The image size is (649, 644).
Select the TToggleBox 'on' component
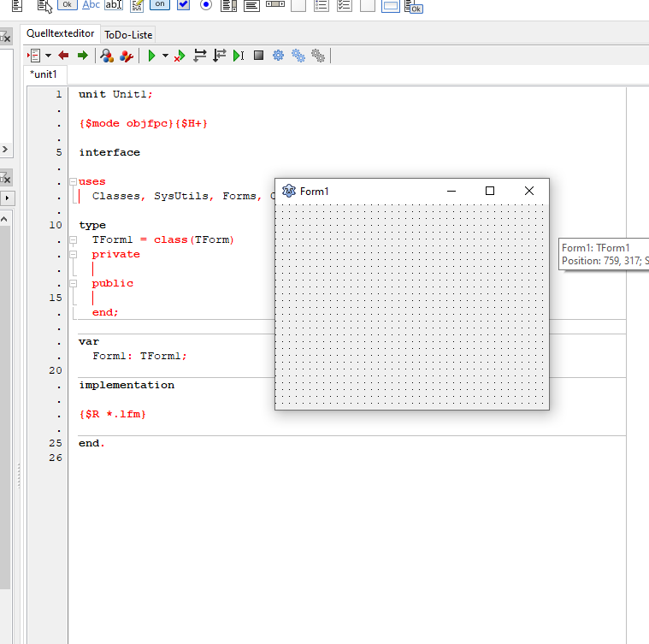160,4
